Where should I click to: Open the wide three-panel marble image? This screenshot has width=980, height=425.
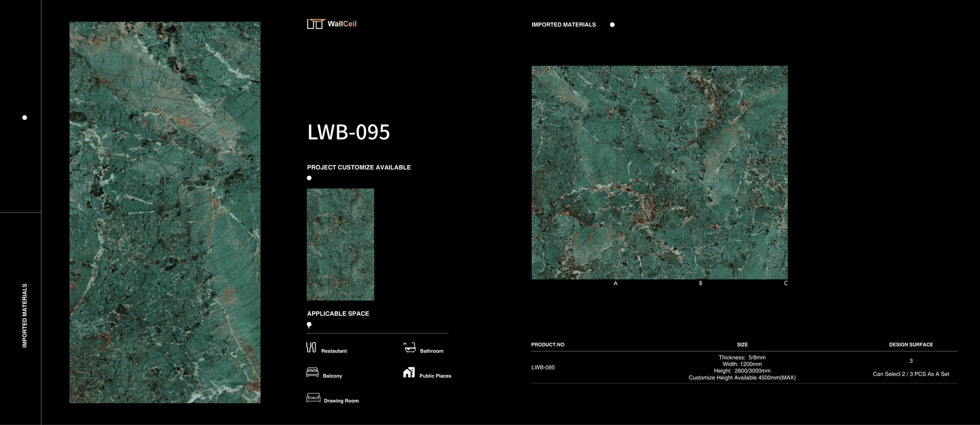coord(660,172)
